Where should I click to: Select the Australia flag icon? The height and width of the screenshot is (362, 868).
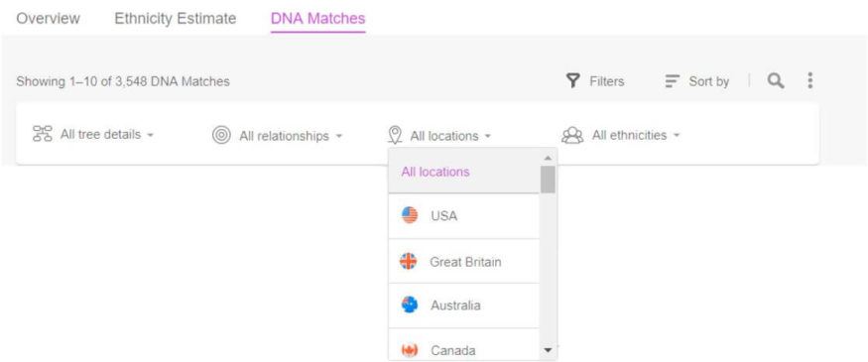point(410,305)
